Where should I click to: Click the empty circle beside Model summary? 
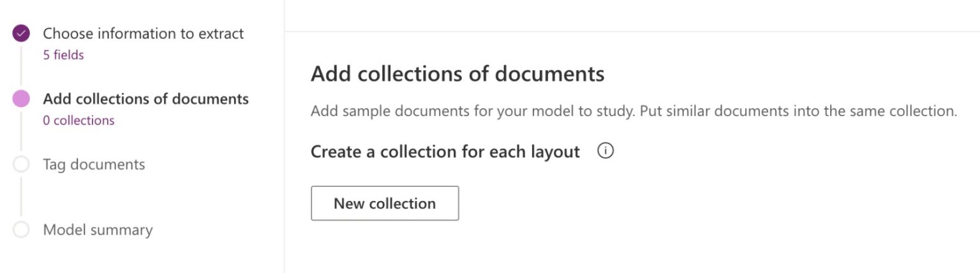pos(21,230)
